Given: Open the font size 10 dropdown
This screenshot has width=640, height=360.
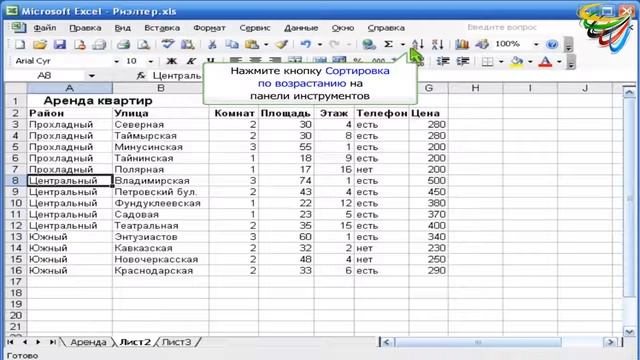Looking at the screenshot, I should click(151, 61).
